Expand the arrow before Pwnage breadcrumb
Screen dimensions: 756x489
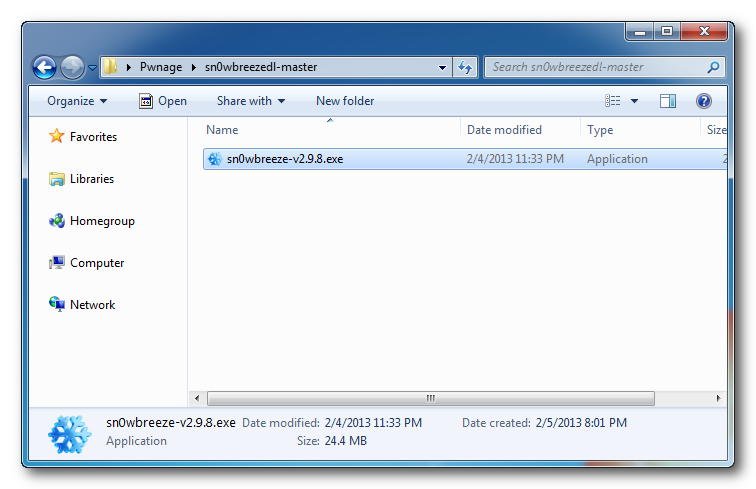(129, 67)
